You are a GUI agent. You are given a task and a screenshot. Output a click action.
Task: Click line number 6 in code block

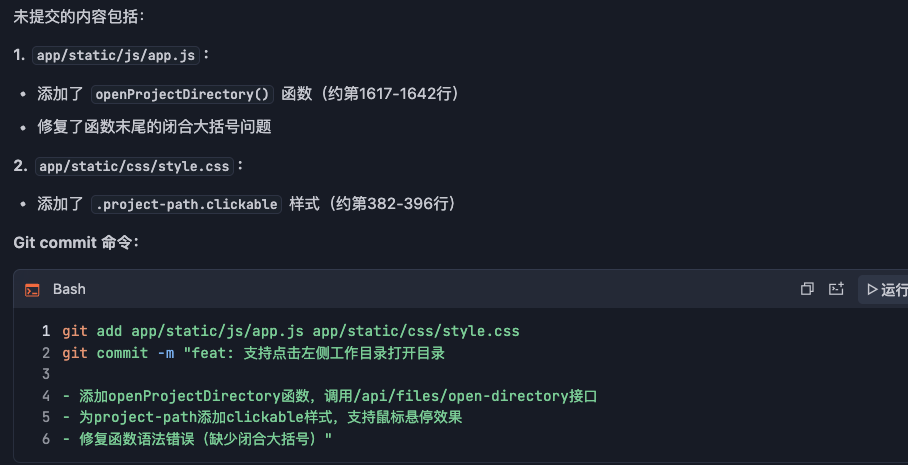coord(46,439)
